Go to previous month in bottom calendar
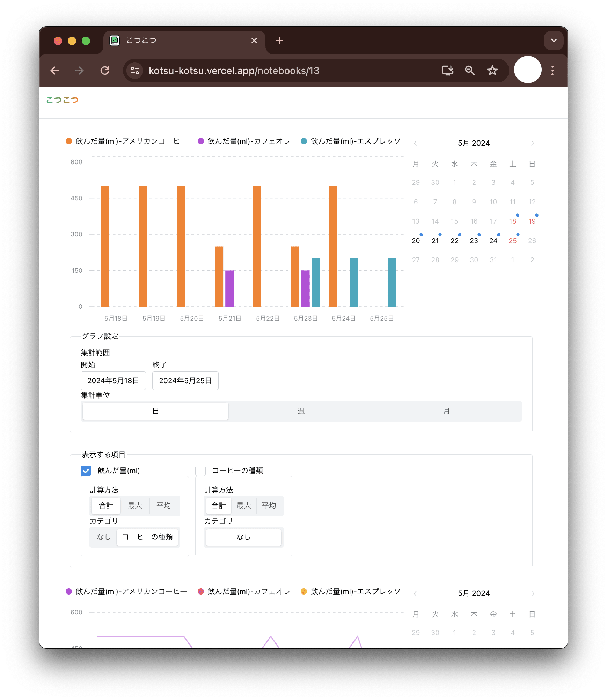 point(415,593)
